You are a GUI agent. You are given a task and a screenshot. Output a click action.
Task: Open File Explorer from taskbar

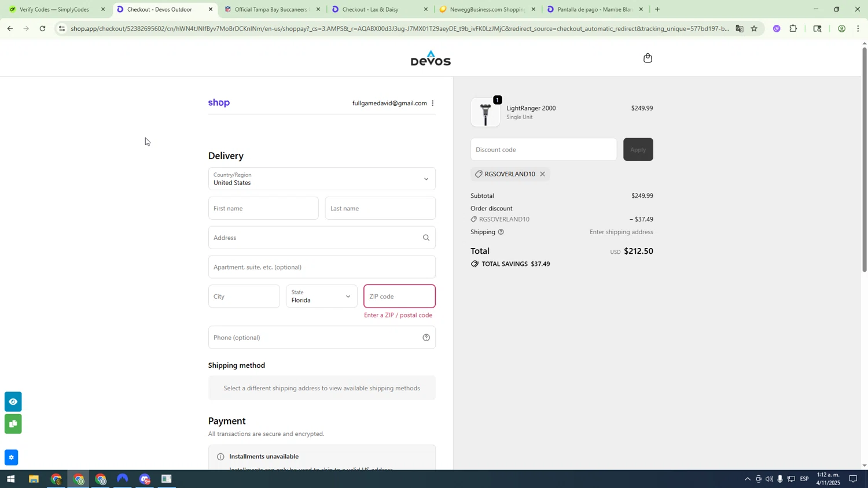click(34, 479)
